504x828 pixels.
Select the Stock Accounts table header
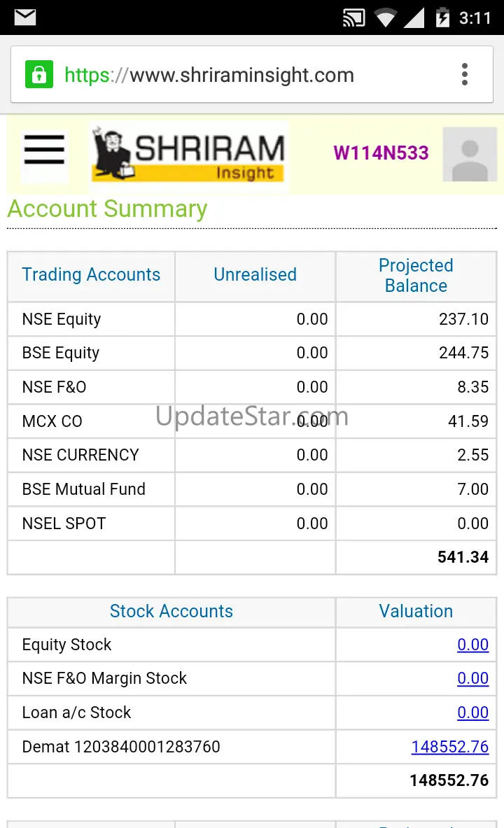click(171, 611)
